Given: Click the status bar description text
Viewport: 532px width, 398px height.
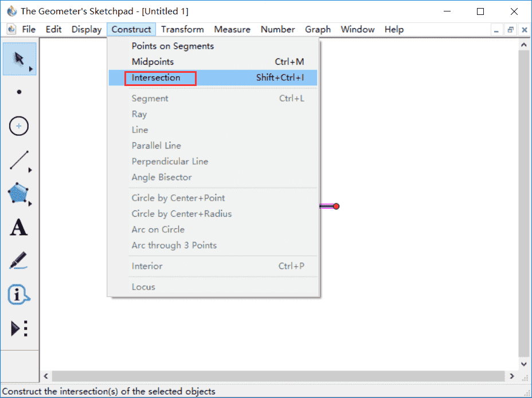Looking at the screenshot, I should 108,391.
